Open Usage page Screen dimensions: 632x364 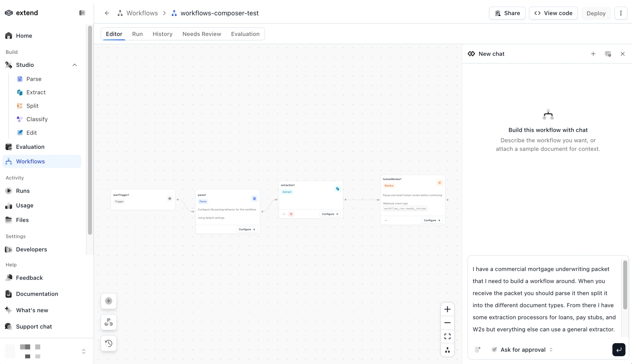coord(25,205)
